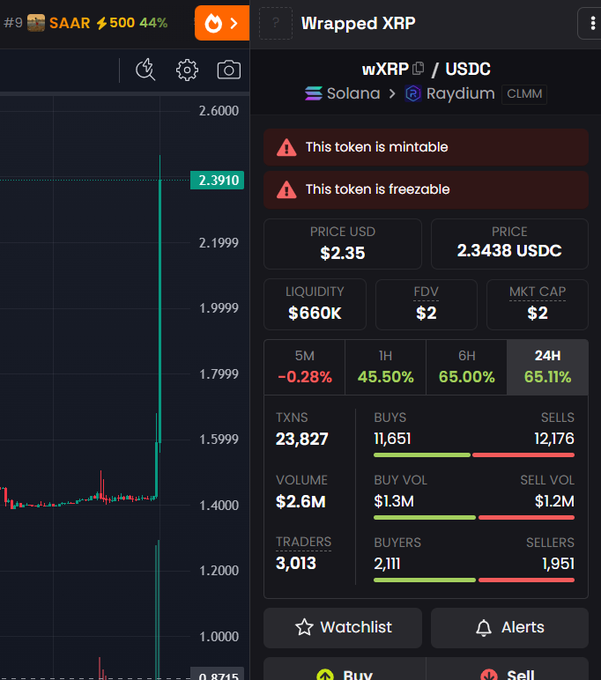Screen dimensions: 601x680
Task: Open the Alerts button
Action: tap(510, 628)
